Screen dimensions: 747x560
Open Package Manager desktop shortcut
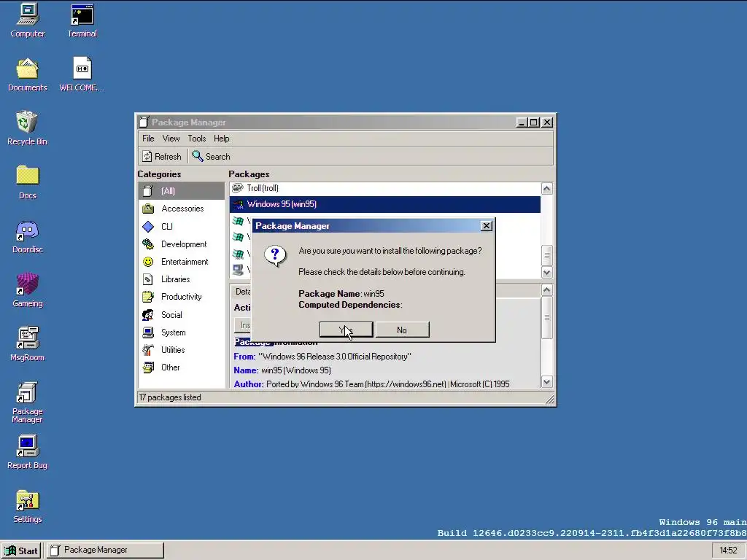click(x=27, y=402)
